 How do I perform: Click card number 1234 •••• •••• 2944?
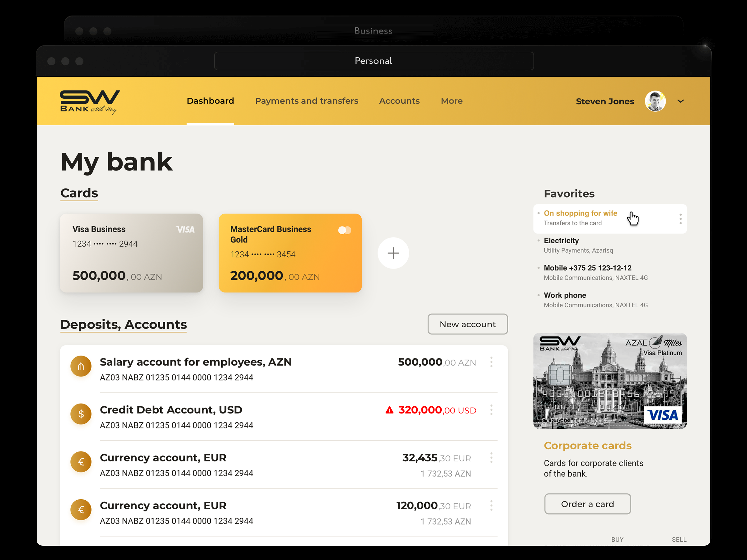click(x=105, y=244)
